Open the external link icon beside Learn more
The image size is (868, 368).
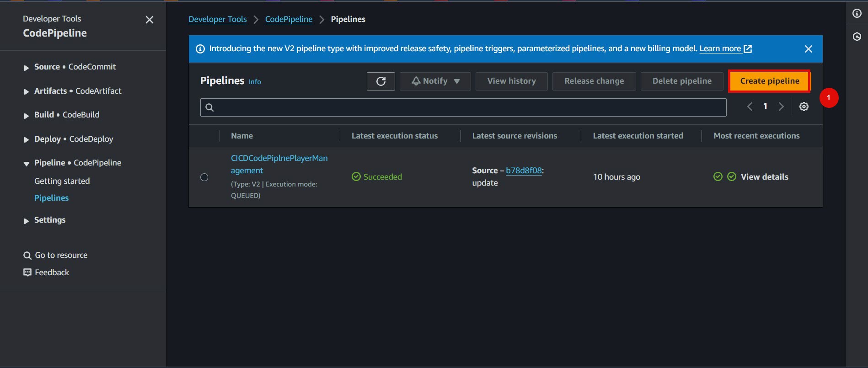coord(748,49)
